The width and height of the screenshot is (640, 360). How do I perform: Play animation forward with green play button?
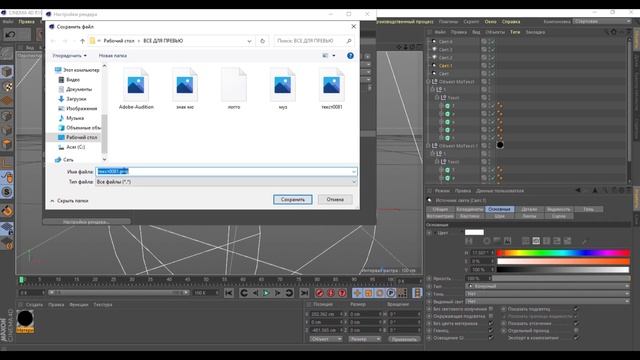(266, 293)
